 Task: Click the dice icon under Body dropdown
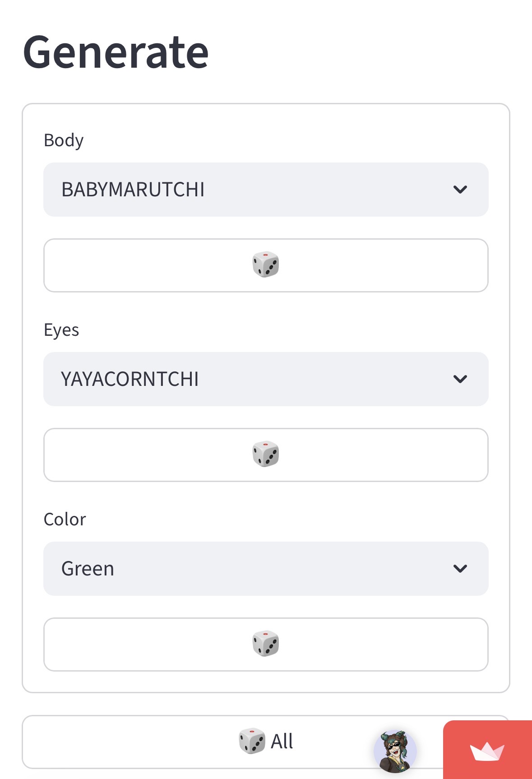pyautogui.click(x=266, y=265)
